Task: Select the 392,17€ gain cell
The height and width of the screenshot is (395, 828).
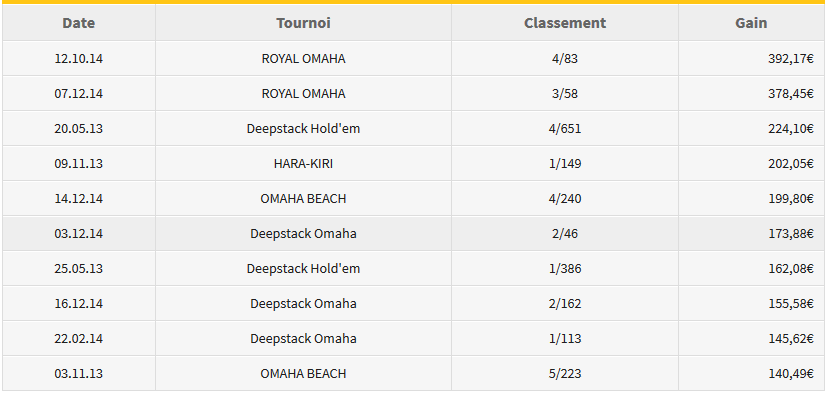Action: click(751, 58)
